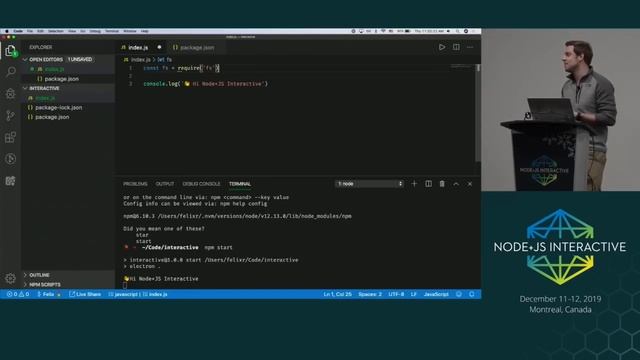This screenshot has height=360, width=640.
Task: Click the Split Editor icon
Action: click(456, 47)
